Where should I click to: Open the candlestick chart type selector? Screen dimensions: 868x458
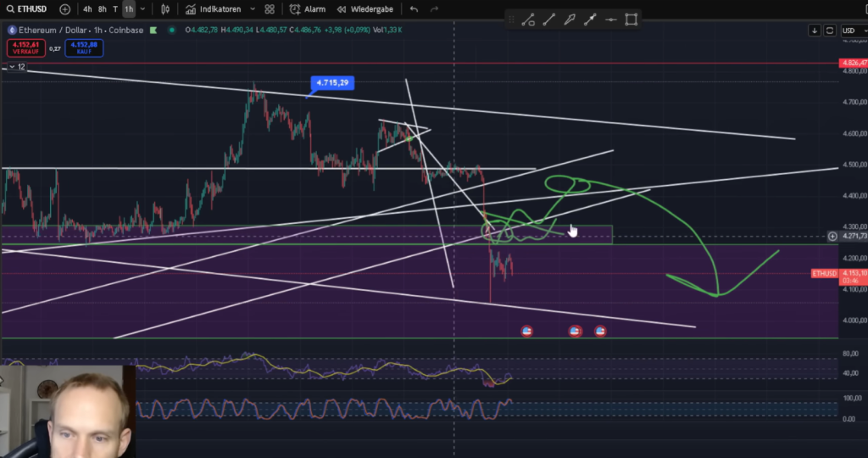click(x=165, y=8)
